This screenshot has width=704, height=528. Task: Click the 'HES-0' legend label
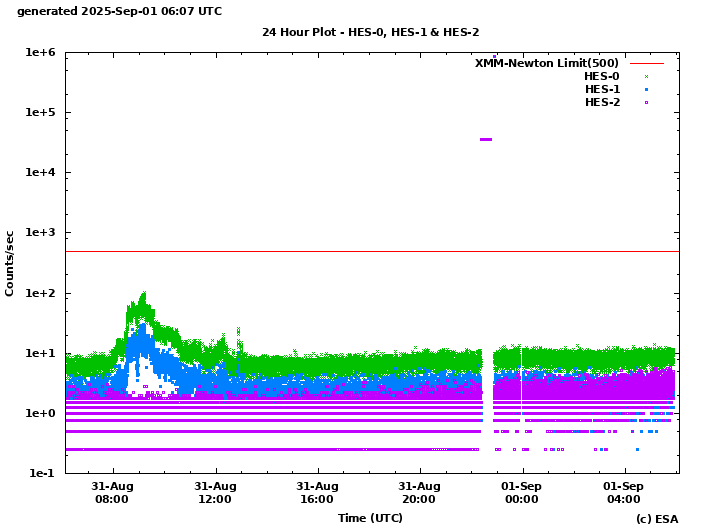(602, 76)
